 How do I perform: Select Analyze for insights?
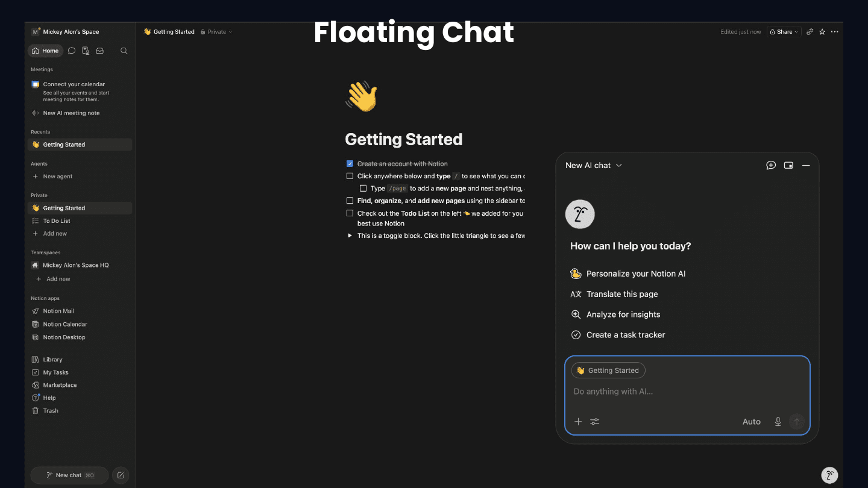(615, 314)
